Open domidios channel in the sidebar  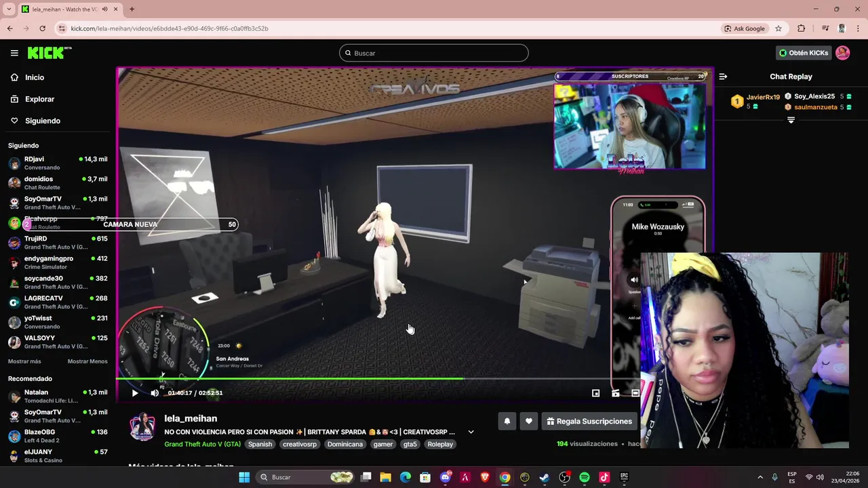point(58,183)
